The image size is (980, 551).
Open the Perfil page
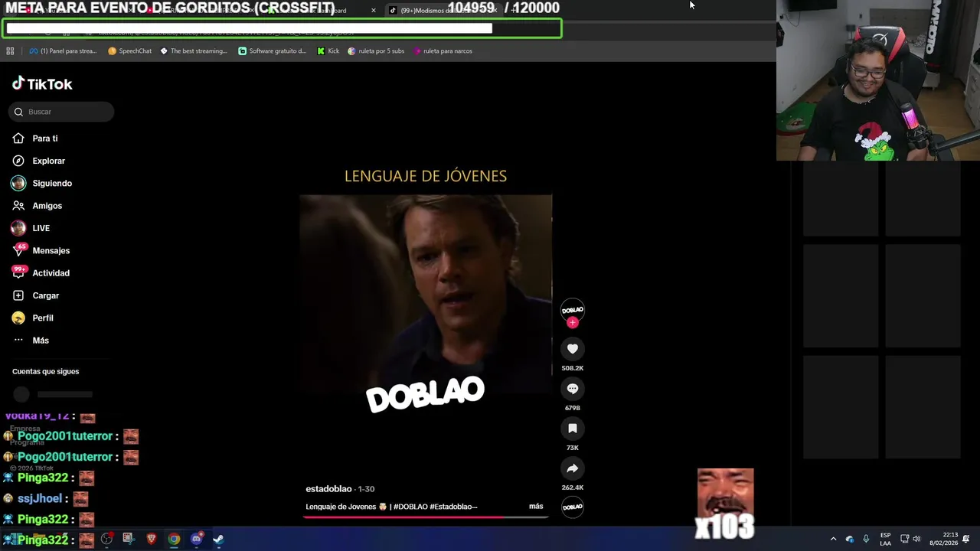coord(33,318)
